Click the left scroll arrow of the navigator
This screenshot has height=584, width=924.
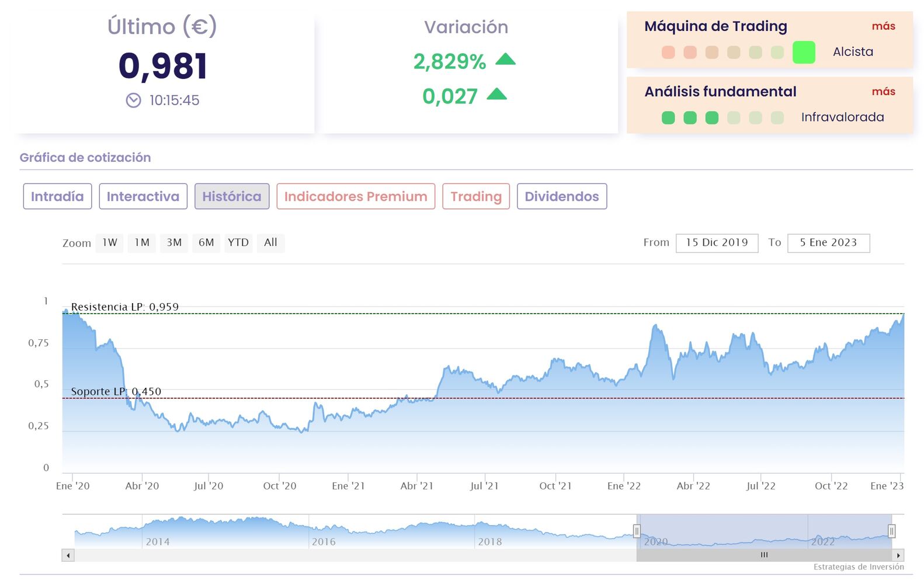pyautogui.click(x=68, y=555)
